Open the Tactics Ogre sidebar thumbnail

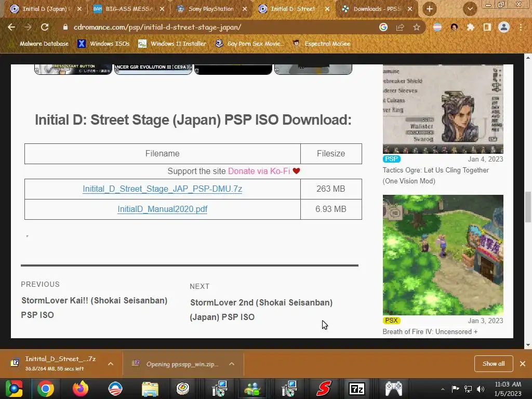(443, 109)
